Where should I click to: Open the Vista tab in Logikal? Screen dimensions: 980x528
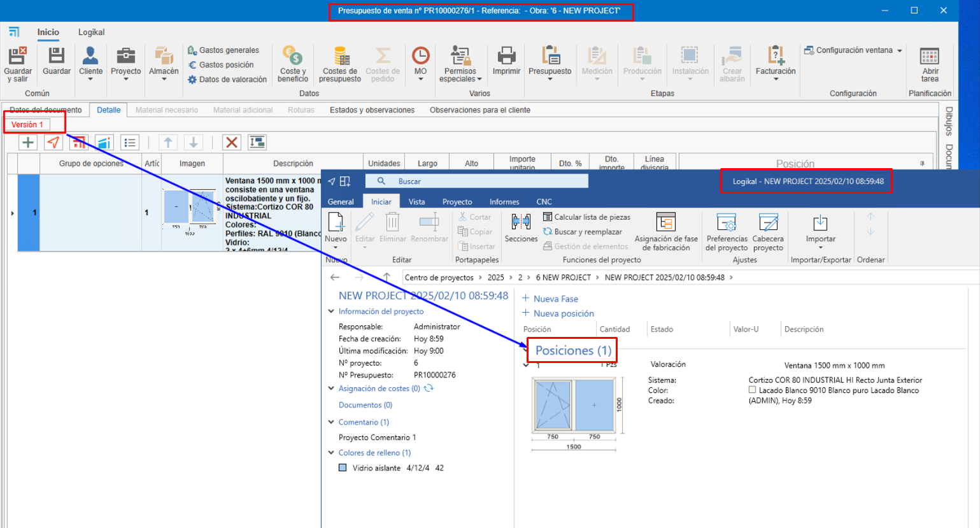(x=417, y=202)
